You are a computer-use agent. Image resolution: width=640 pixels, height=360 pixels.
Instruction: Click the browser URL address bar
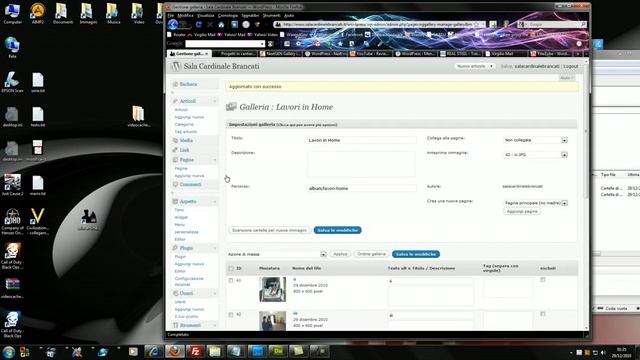(x=379, y=24)
